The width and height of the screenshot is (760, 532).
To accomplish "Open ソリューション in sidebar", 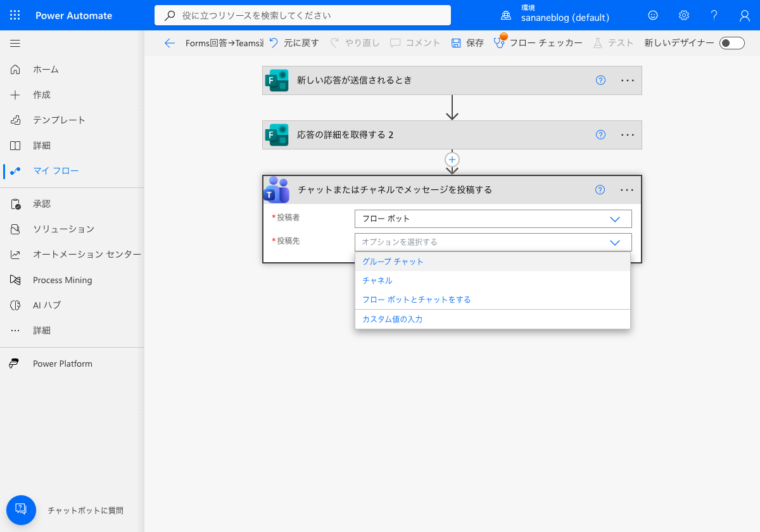I will tap(64, 229).
